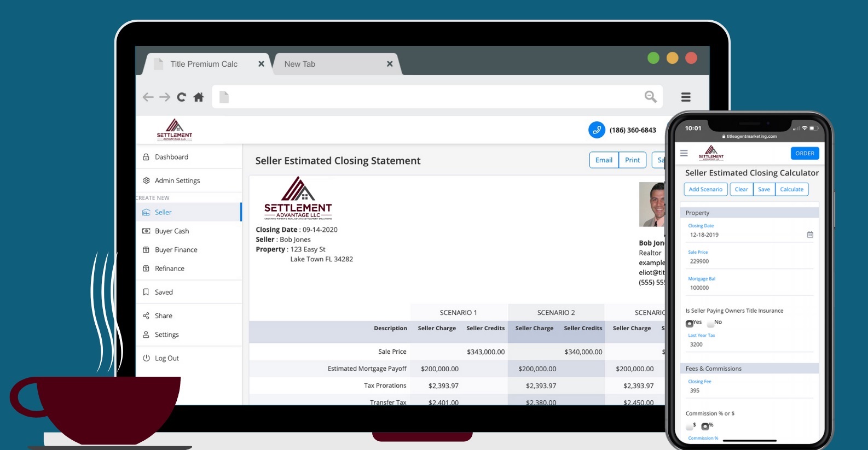Click the Dashboard lock icon in sidebar
This screenshot has height=450, width=868.
pyautogui.click(x=146, y=157)
